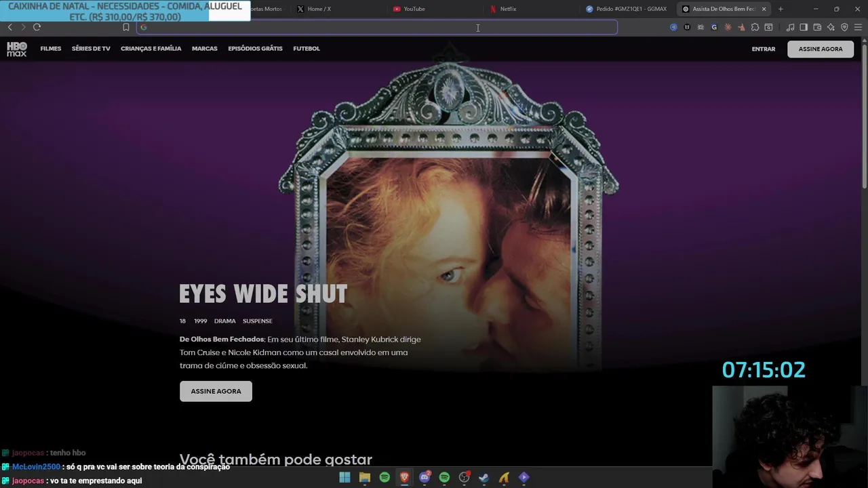
Task: Open the Brave Wallet icon
Action: tap(817, 27)
